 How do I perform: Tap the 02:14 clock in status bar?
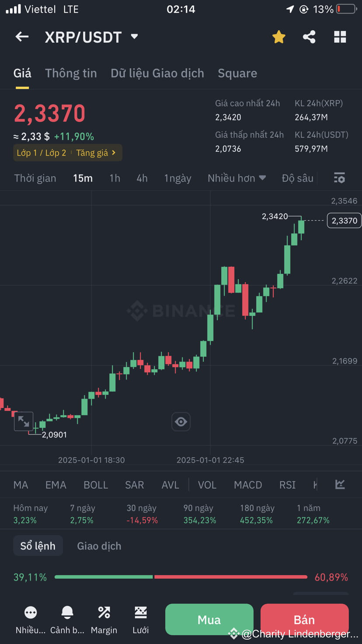pos(181,9)
